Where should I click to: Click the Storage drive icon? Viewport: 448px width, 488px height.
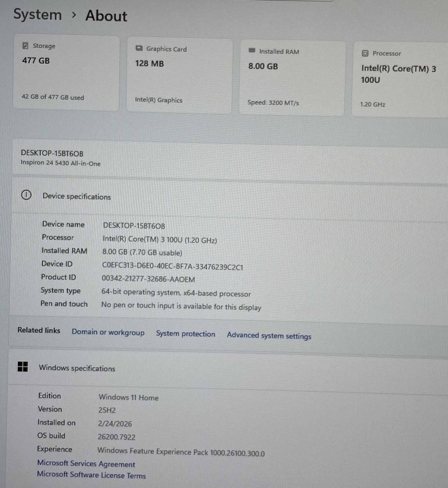click(26, 46)
